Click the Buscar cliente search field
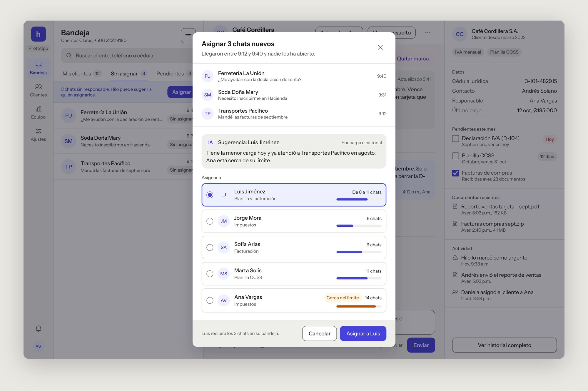Image resolution: width=588 pixels, height=391 pixels. click(x=127, y=56)
